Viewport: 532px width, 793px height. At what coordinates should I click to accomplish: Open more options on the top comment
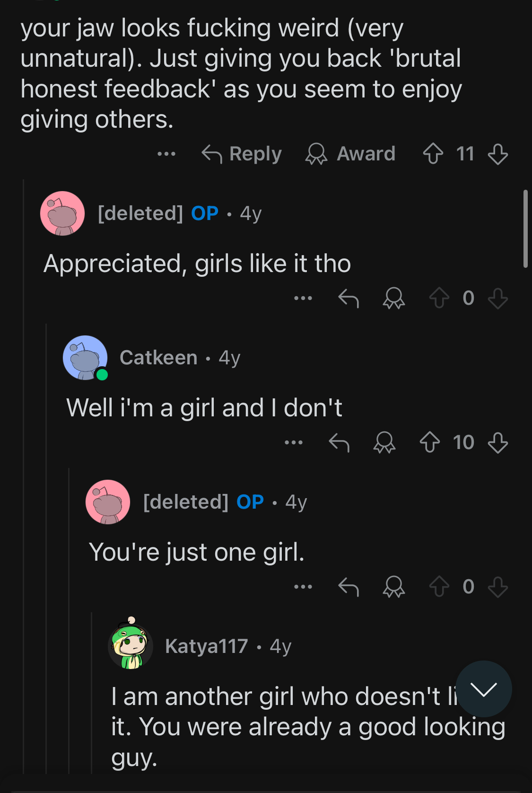pos(166,154)
